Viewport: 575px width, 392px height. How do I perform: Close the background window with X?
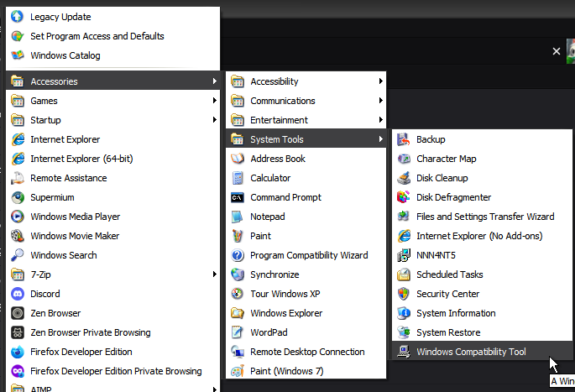point(557,51)
